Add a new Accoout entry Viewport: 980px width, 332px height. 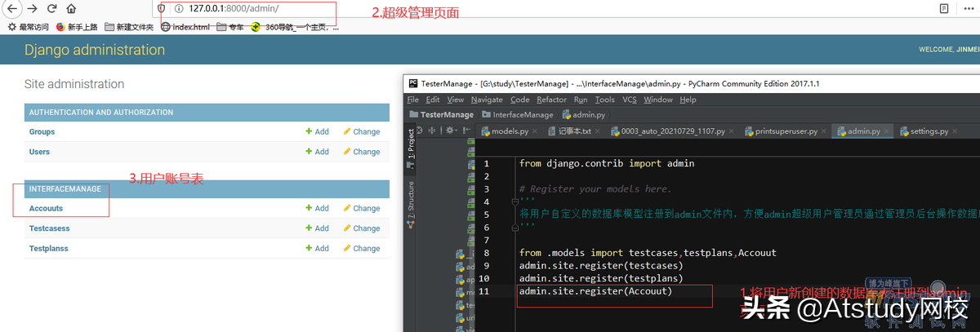[x=317, y=208]
